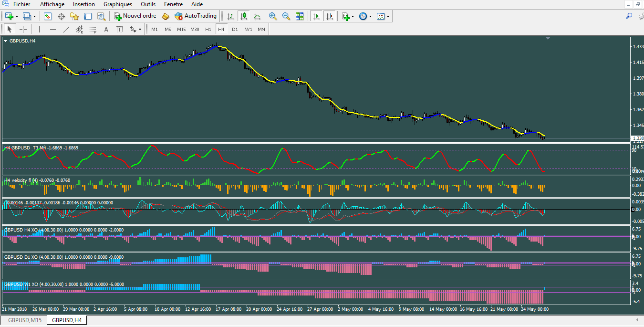Image resolution: width=644 pixels, height=327 pixels.
Task: Toggle AutoTrading on or off
Action: pyautogui.click(x=196, y=16)
